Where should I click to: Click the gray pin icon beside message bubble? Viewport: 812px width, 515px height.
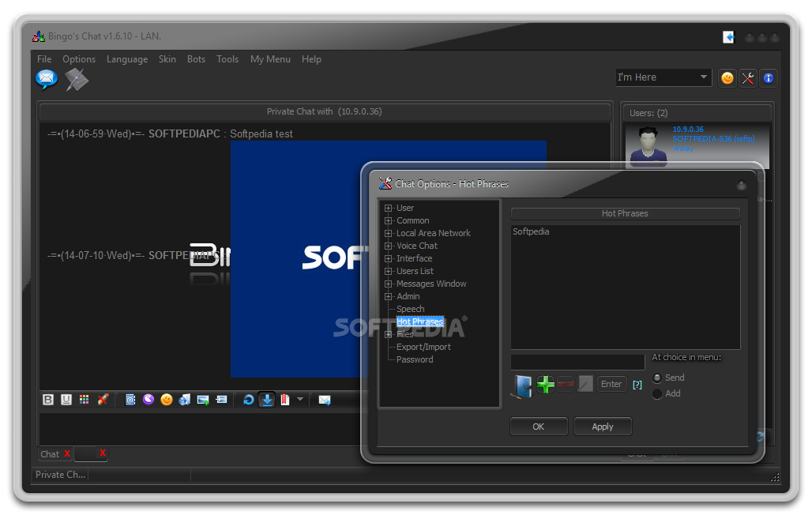[x=77, y=80]
